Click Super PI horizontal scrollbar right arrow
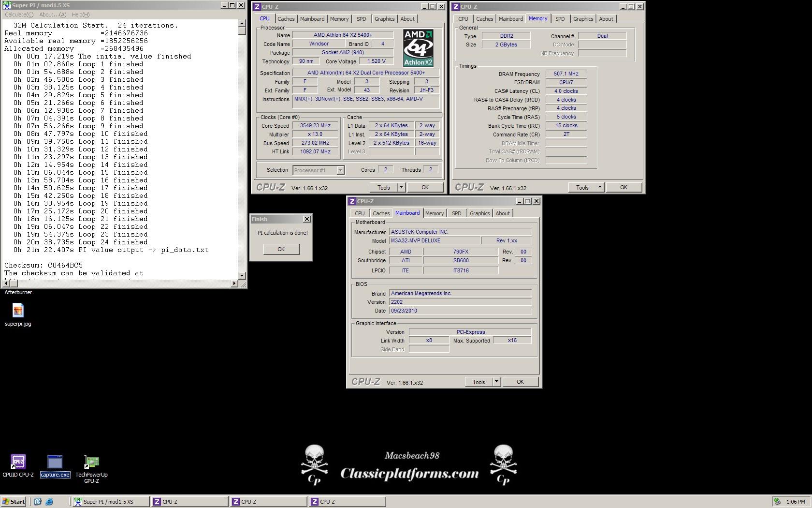The image size is (812, 508). point(234,283)
